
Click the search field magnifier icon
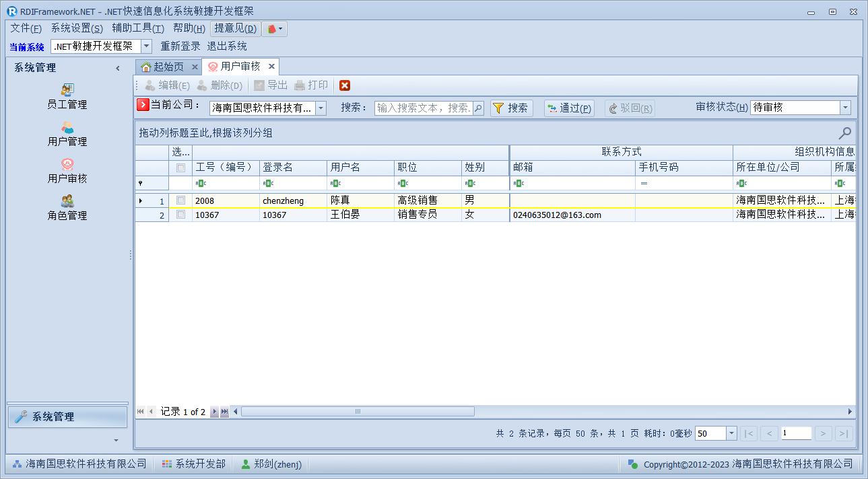pyautogui.click(x=478, y=108)
